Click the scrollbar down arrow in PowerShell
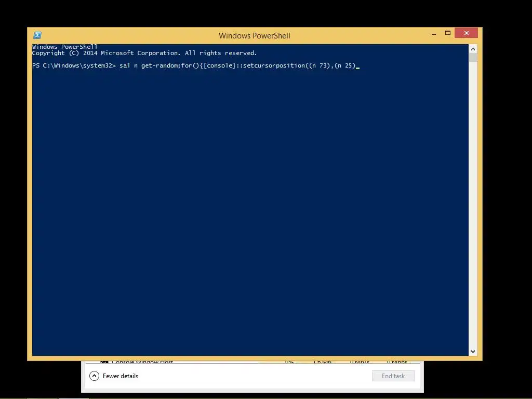Image resolution: width=532 pixels, height=399 pixels. [473, 352]
